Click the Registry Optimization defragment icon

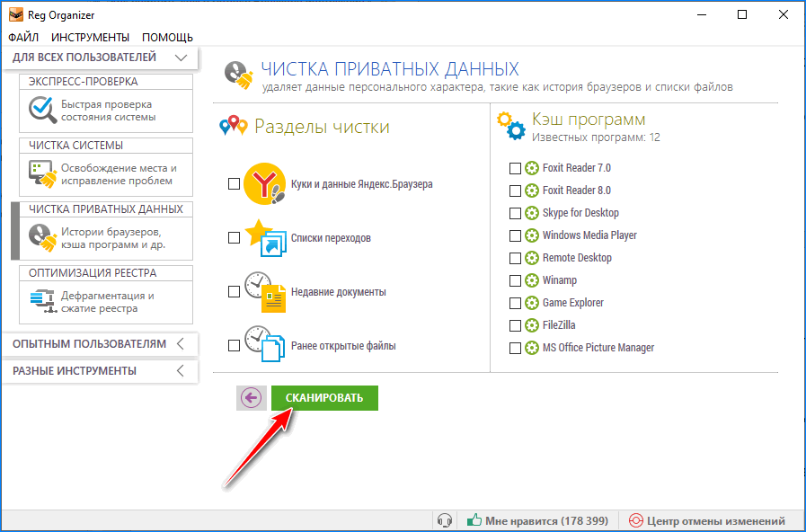coord(41,301)
